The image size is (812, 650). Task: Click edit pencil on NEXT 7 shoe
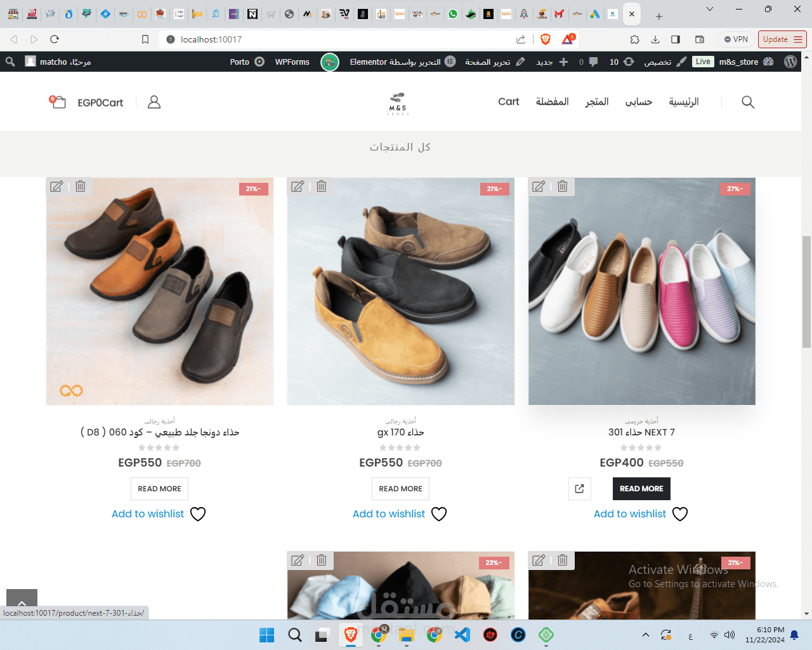[539, 186]
